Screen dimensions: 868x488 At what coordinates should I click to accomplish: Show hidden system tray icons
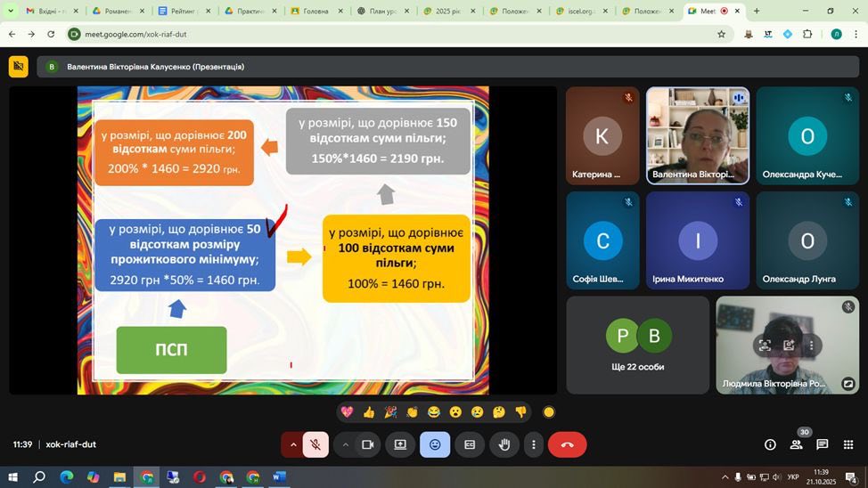coord(725,477)
